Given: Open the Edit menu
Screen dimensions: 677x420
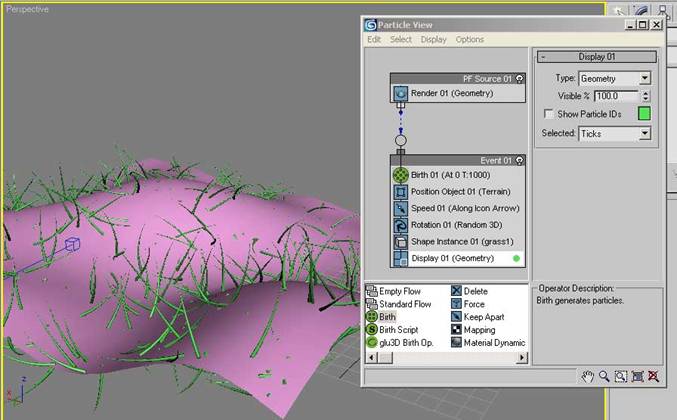Looking at the screenshot, I should (374, 40).
